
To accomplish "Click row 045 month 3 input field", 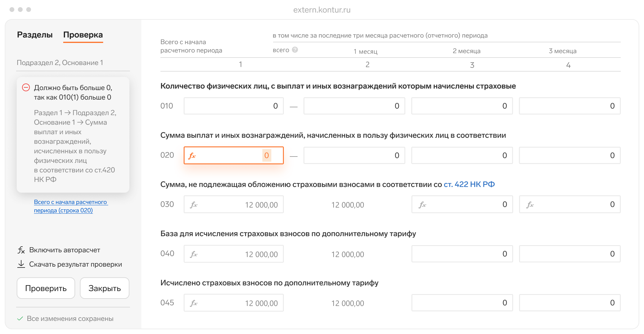I will 569,303.
